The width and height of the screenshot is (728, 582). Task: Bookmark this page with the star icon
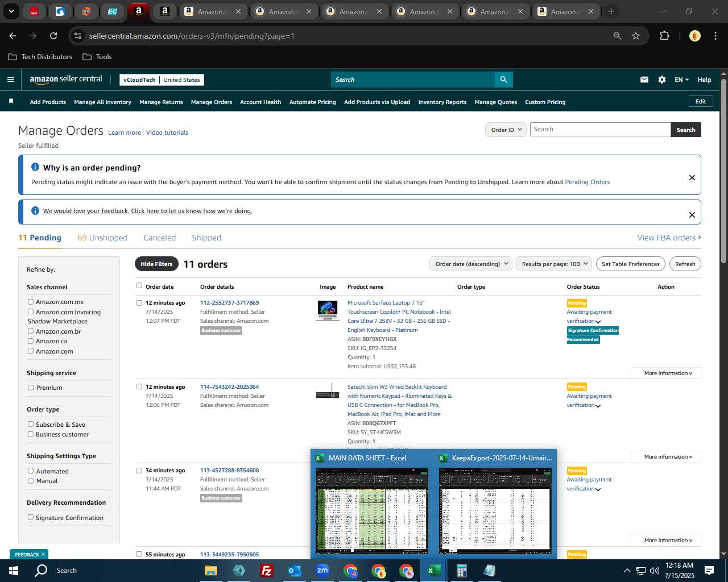click(636, 36)
